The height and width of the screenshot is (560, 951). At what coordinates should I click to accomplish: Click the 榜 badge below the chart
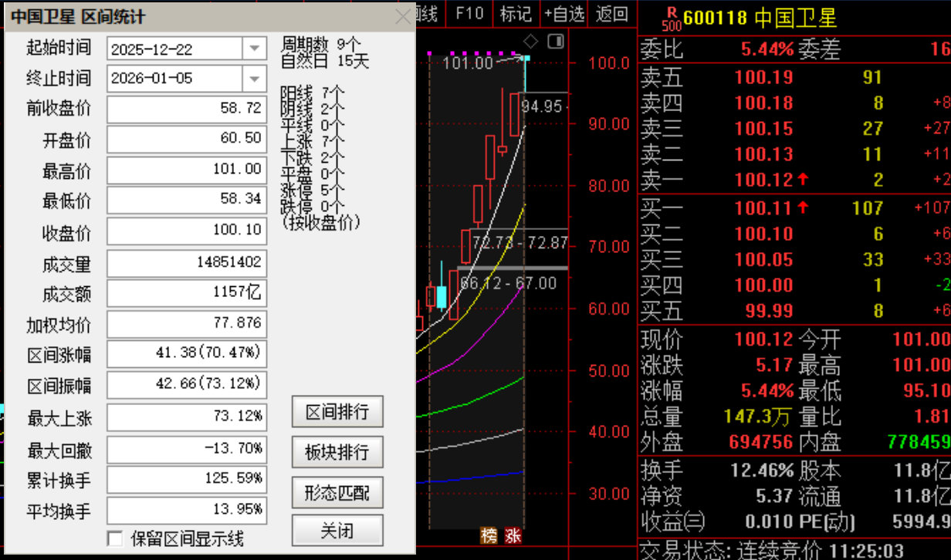[489, 536]
